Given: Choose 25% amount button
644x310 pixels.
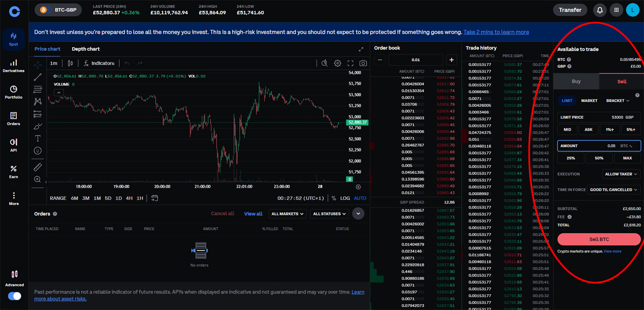Looking at the screenshot, I should (571, 158).
